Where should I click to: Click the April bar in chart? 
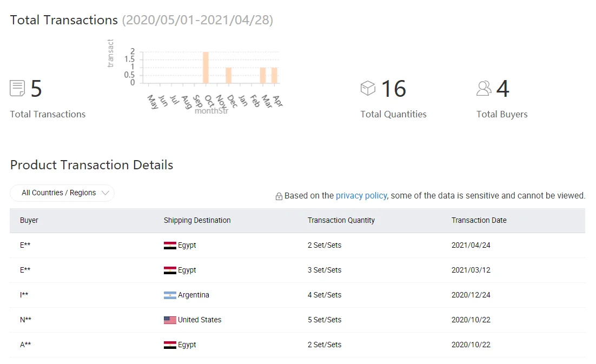[x=274, y=75]
